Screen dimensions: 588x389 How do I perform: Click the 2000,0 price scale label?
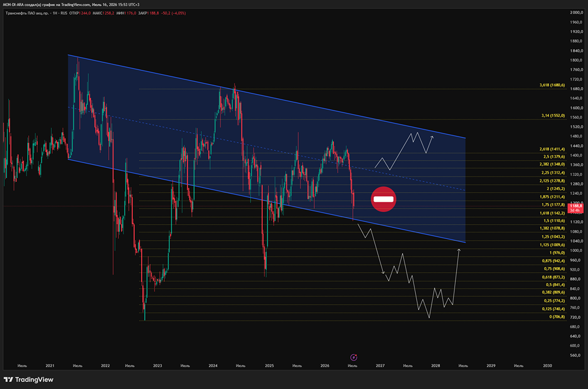[x=576, y=12]
